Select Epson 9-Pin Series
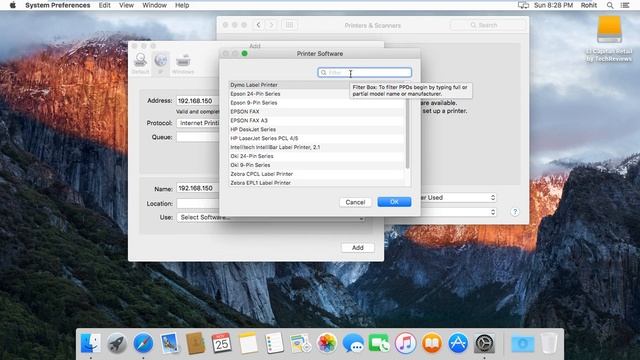This screenshot has width=640, height=360. tap(317, 103)
